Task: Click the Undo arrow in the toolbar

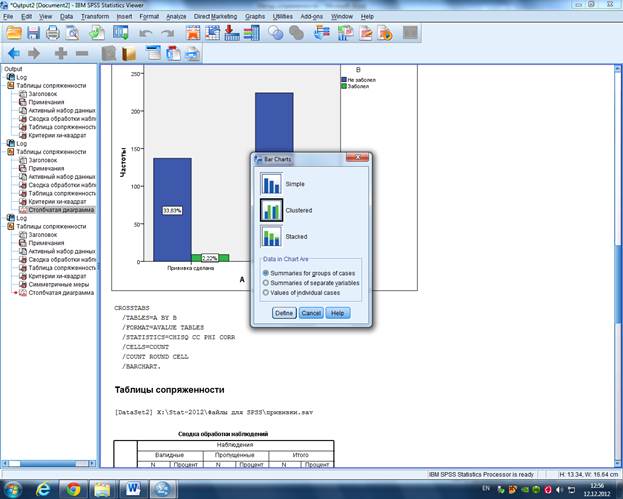Action: (145, 33)
